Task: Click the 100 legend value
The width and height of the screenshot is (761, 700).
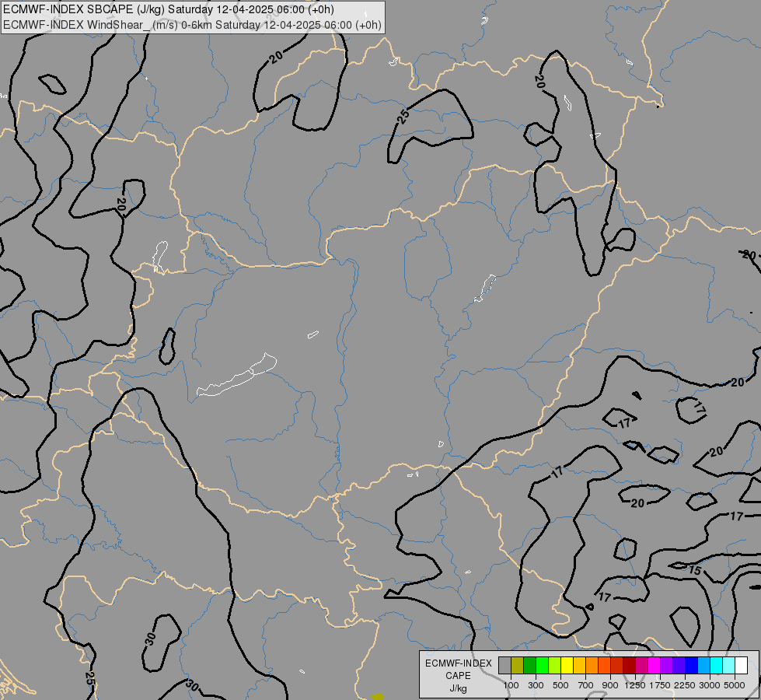Action: click(x=511, y=685)
